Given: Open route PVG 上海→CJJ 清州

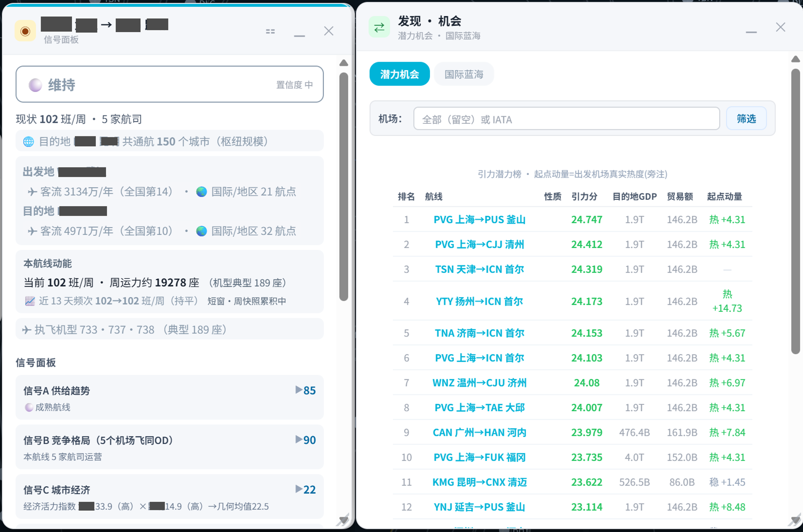Looking at the screenshot, I should point(479,244).
